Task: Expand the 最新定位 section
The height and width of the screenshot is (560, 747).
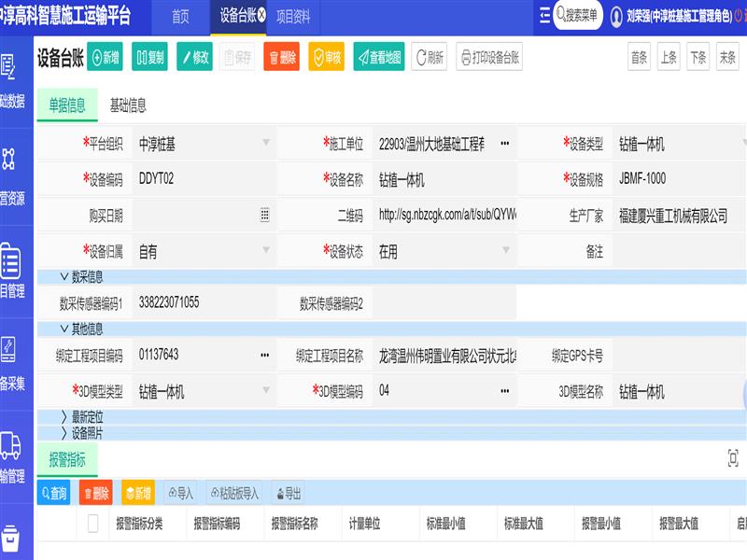Action: coord(64,416)
